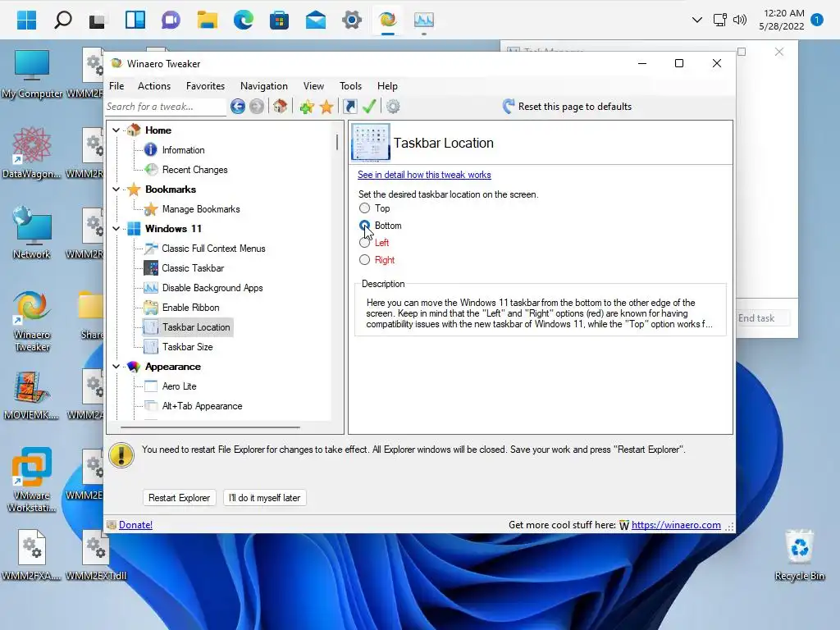Show hidden tray icons chevron
Screen dimensions: 840x630
[697, 21]
